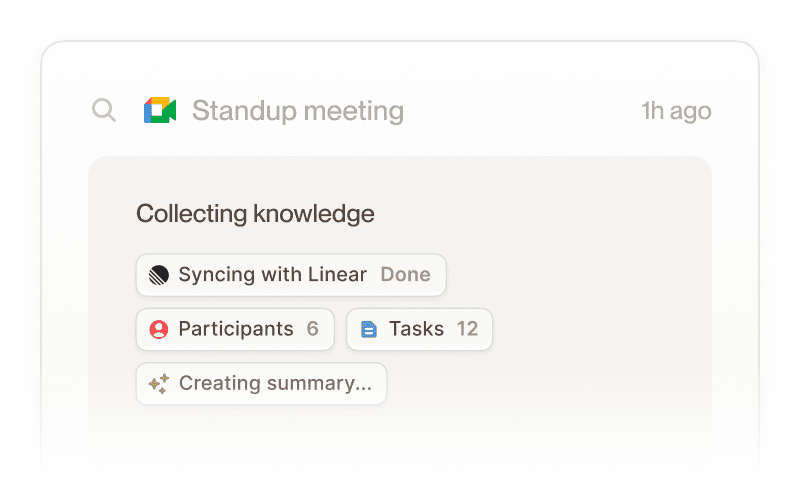Click the blue Tasks document icon
The height and width of the screenshot is (480, 800).
[x=368, y=329]
